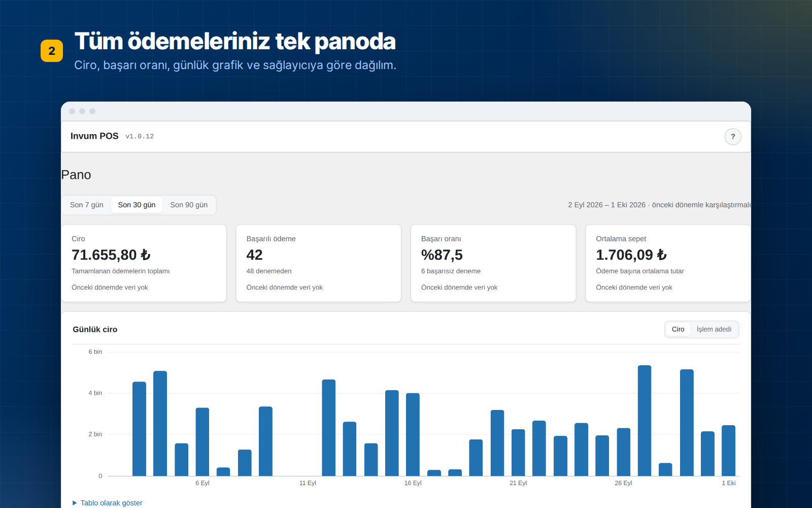Click Tamamlanan ödemelerin toplamı caption
Image resolution: width=812 pixels, height=508 pixels.
coord(121,271)
